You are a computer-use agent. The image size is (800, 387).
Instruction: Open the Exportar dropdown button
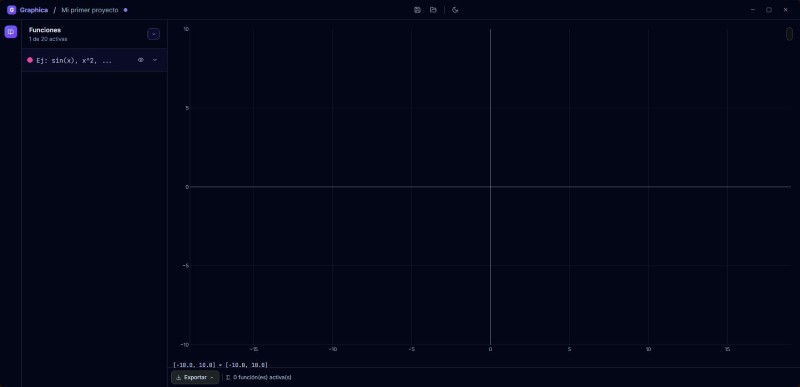point(195,377)
